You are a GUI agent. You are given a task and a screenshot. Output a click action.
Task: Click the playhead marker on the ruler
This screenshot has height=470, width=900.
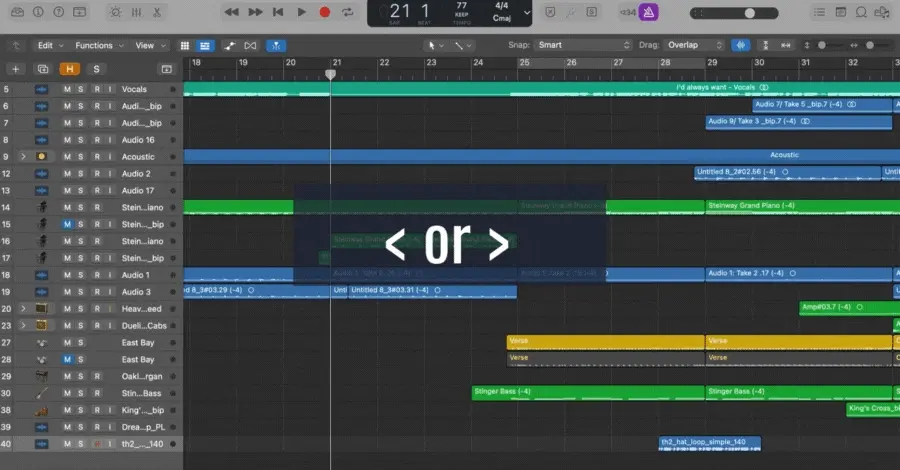pos(331,75)
